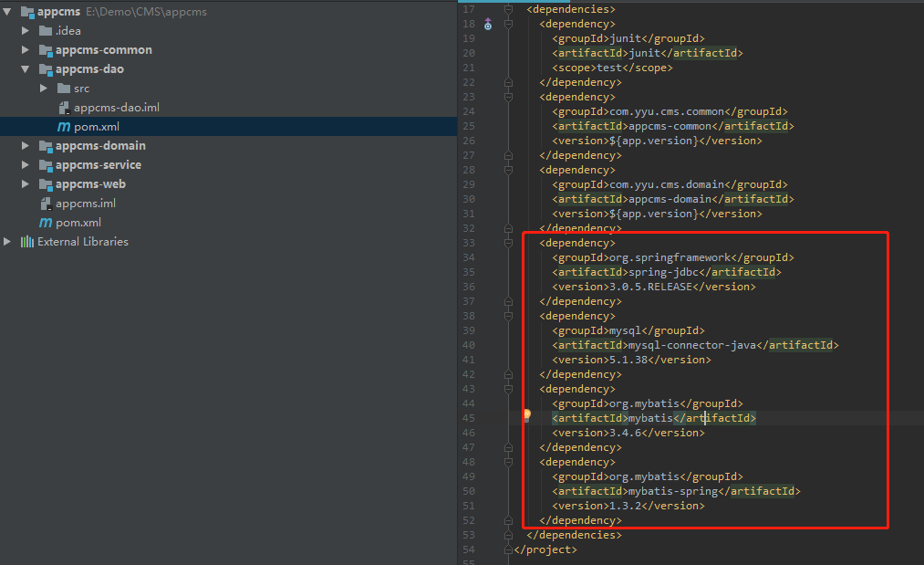Click fold end marker at line 53

[509, 535]
